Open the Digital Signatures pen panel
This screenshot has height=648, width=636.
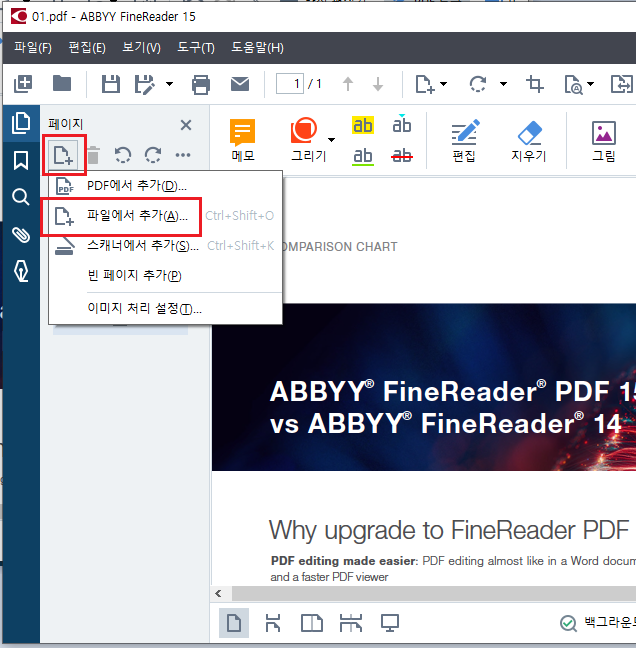point(21,272)
